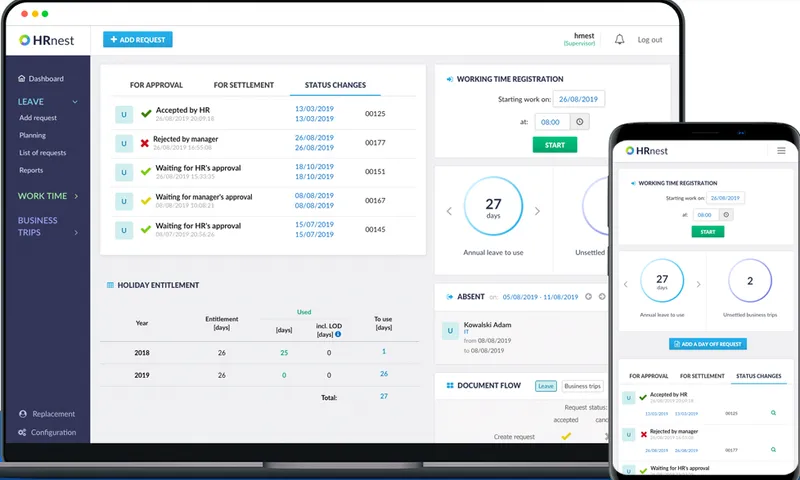Viewport: 800px width, 480px height.
Task: Click request number 00151
Action: tap(375, 171)
